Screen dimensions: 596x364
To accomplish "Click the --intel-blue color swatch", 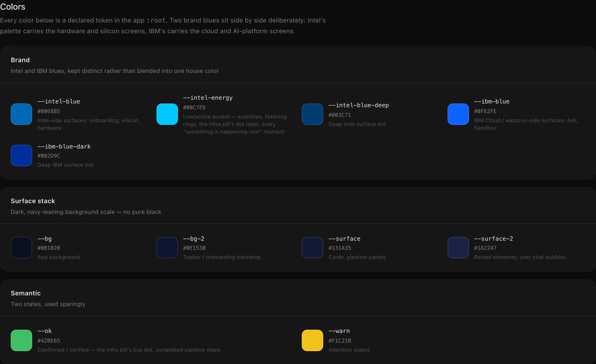I will (21, 114).
